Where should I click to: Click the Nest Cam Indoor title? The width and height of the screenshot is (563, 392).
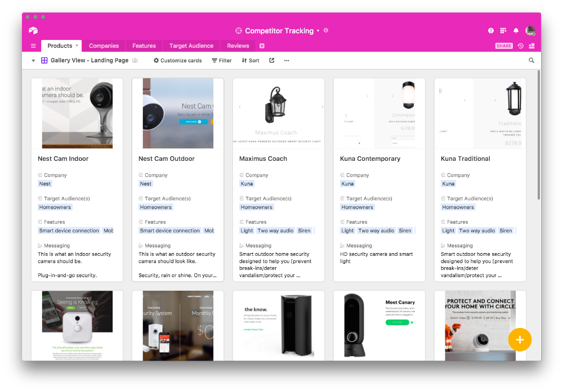coord(63,159)
